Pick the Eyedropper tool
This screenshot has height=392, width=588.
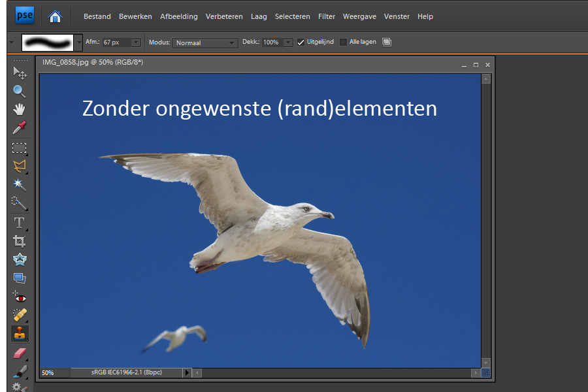[20, 128]
